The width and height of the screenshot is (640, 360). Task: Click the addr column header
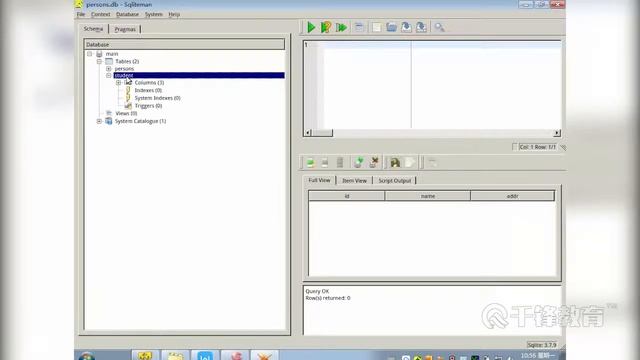pos(513,196)
